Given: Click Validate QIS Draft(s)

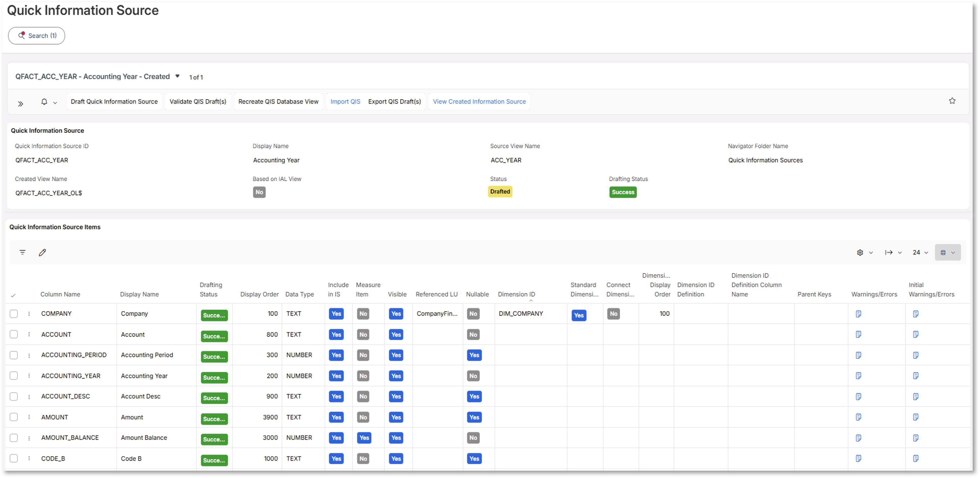Looking at the screenshot, I should pos(198,101).
